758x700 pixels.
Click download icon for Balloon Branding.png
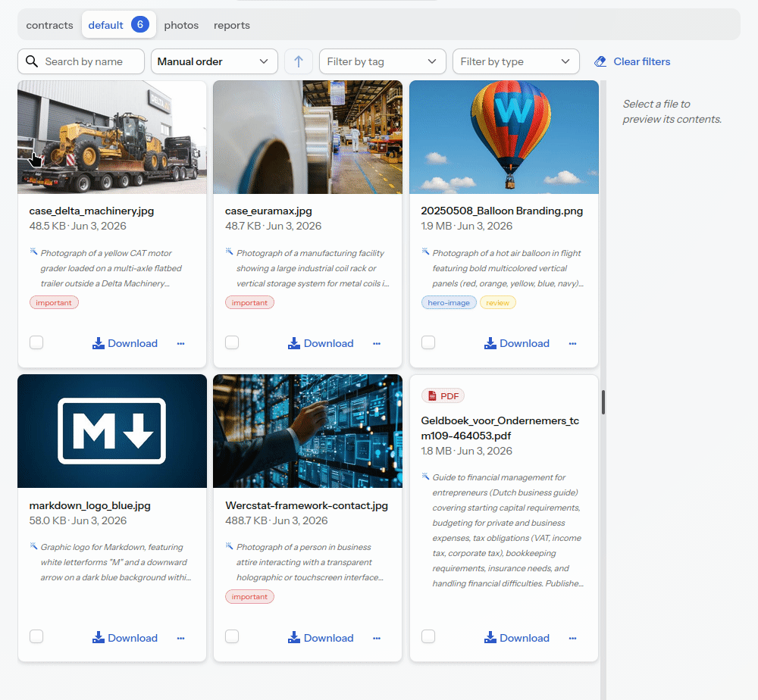(x=490, y=343)
